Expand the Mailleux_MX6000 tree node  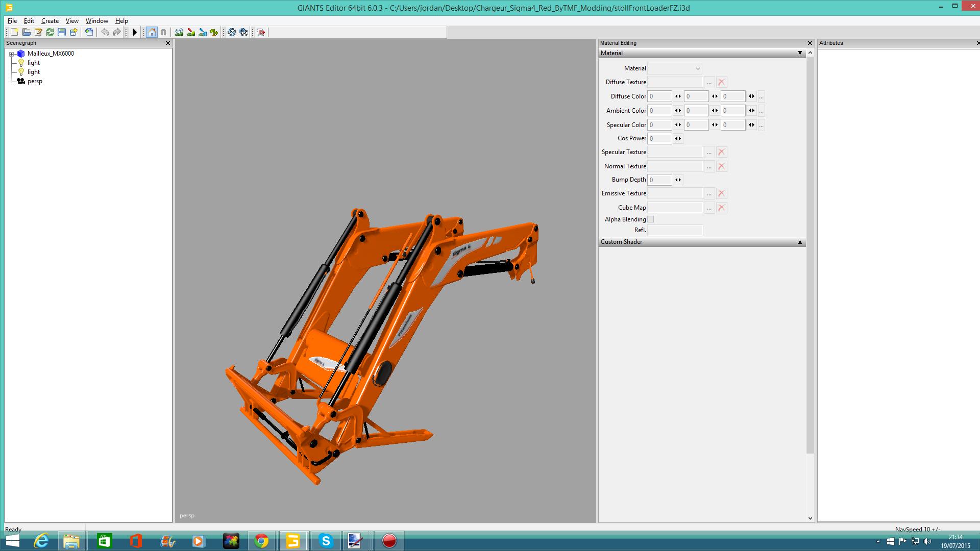coord(11,54)
